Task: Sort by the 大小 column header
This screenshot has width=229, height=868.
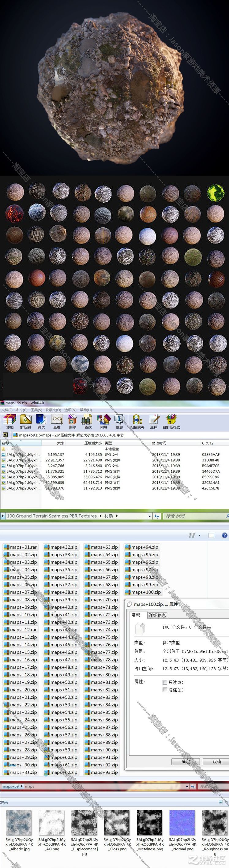Action: (60, 443)
